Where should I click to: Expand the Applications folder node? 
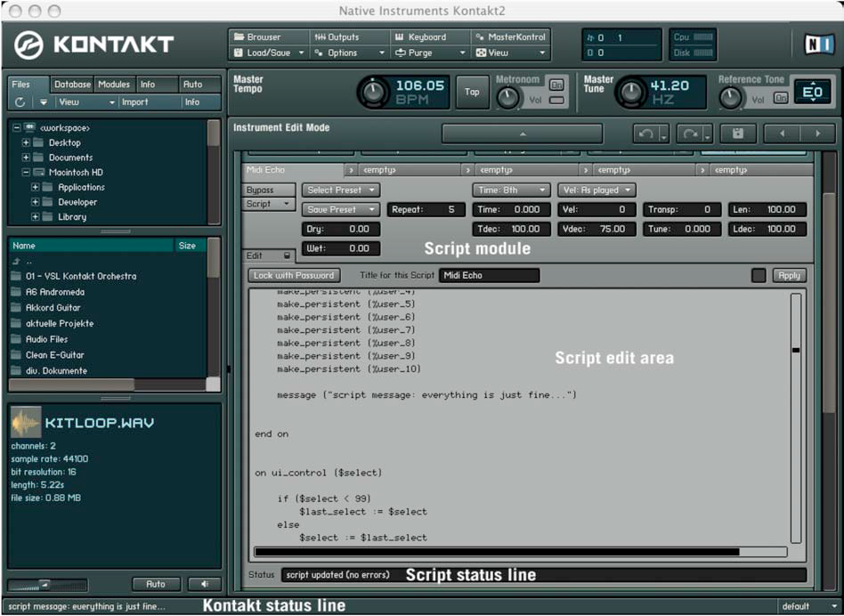point(35,187)
